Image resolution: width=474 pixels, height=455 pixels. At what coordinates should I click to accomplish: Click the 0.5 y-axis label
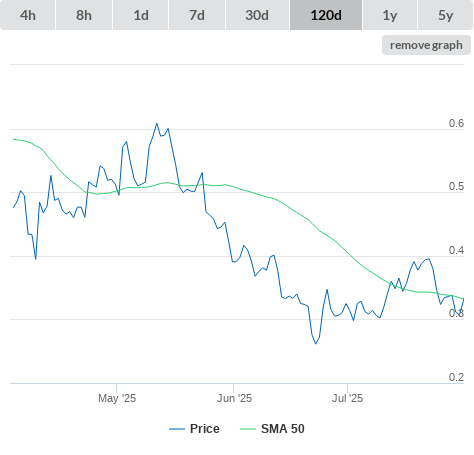click(x=456, y=186)
